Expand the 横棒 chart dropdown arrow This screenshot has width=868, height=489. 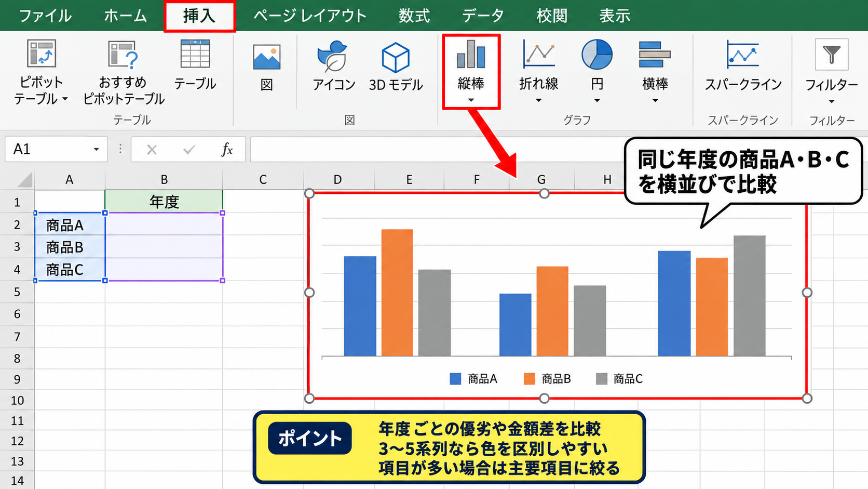655,100
